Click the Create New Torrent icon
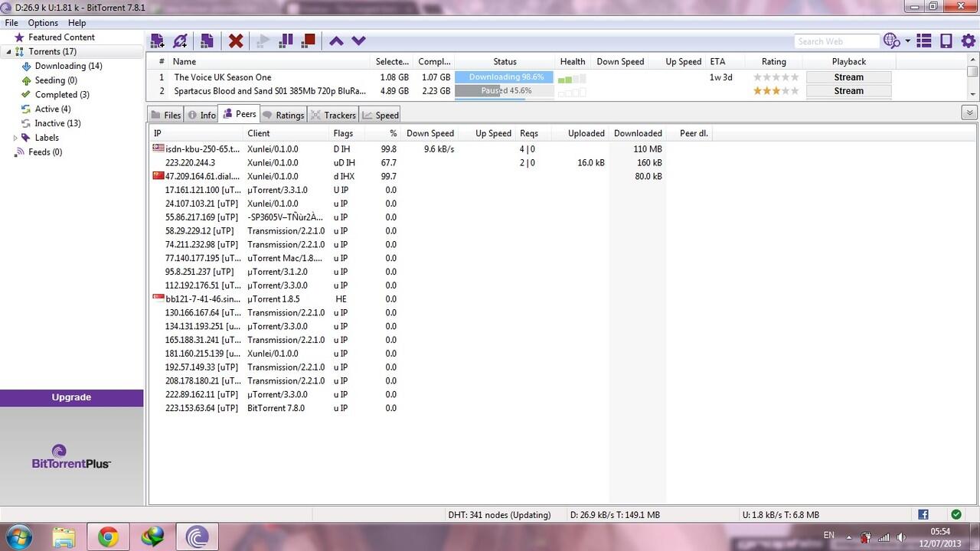This screenshot has height=551, width=980. coord(207,41)
